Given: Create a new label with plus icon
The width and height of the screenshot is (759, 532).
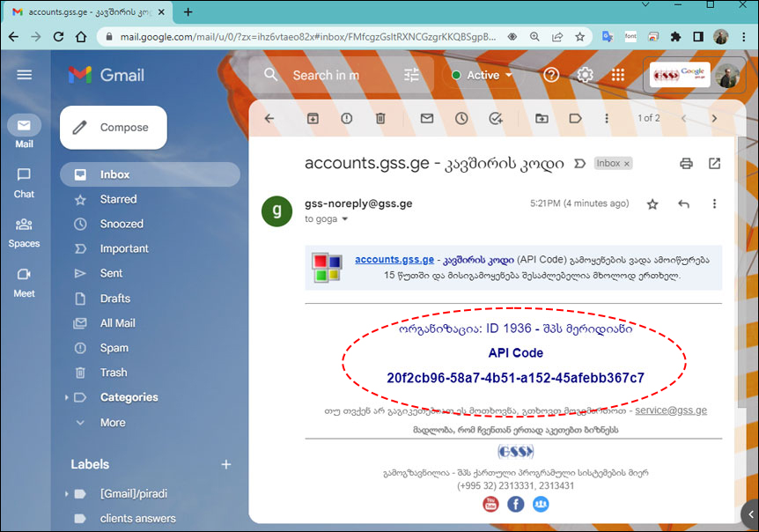Looking at the screenshot, I should [x=226, y=464].
